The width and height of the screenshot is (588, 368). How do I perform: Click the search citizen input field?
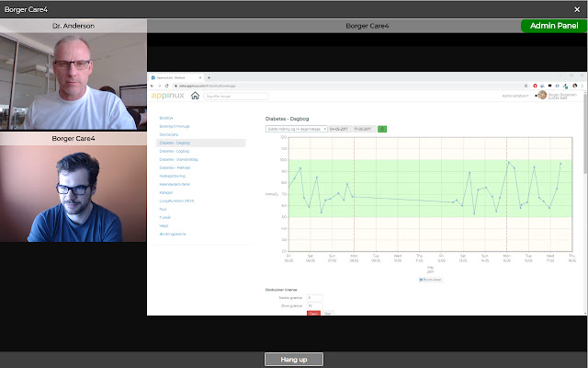click(236, 96)
